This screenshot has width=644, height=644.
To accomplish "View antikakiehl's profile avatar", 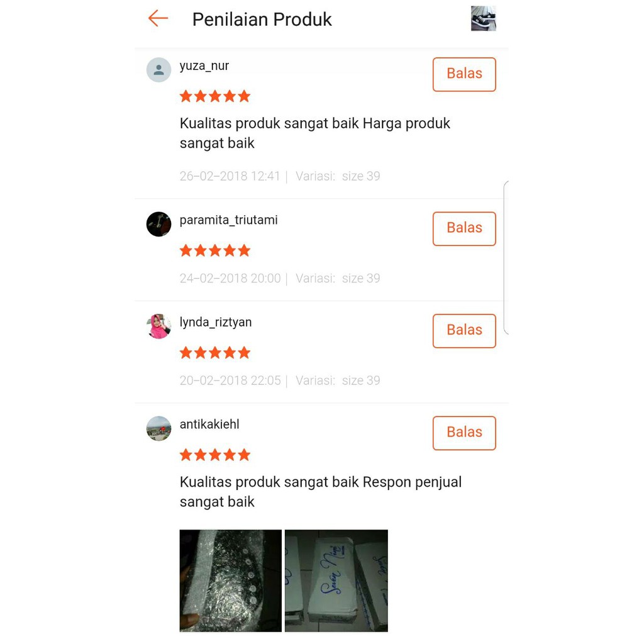I will [158, 429].
